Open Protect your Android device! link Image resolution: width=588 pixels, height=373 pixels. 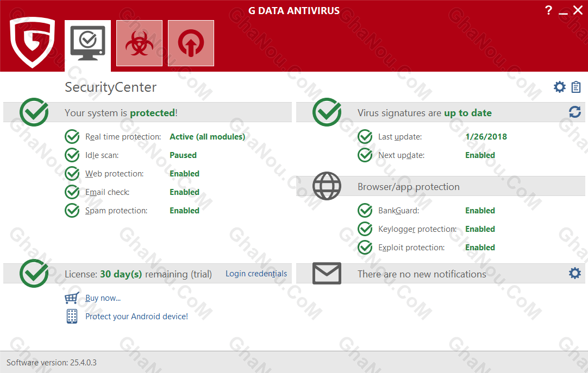pyautogui.click(x=136, y=317)
